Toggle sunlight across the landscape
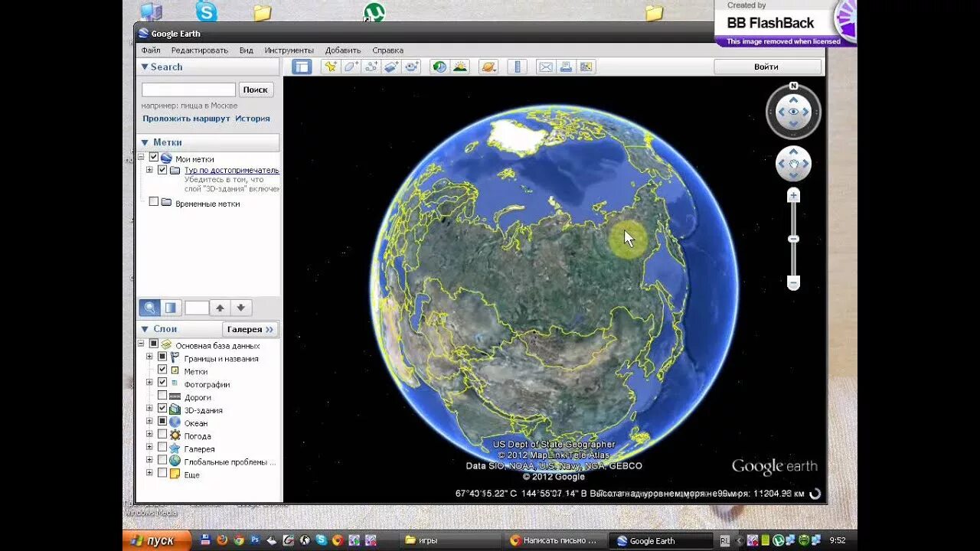 coord(459,67)
